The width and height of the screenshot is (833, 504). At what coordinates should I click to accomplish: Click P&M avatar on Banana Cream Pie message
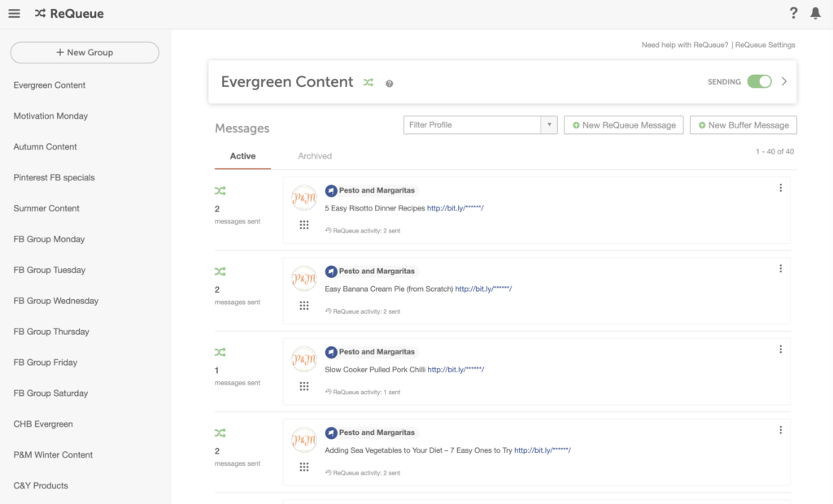point(304,279)
